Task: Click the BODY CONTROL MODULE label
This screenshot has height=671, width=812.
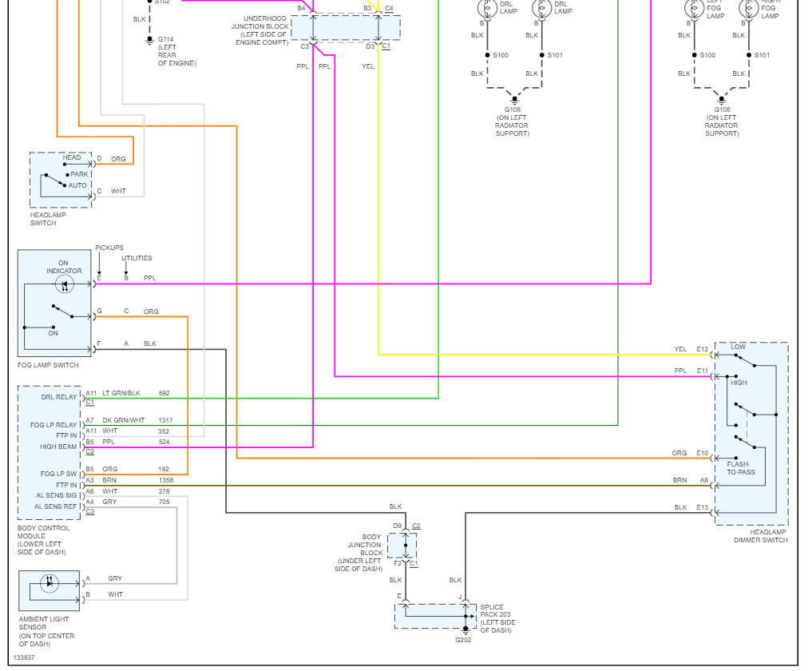Action: (43, 540)
